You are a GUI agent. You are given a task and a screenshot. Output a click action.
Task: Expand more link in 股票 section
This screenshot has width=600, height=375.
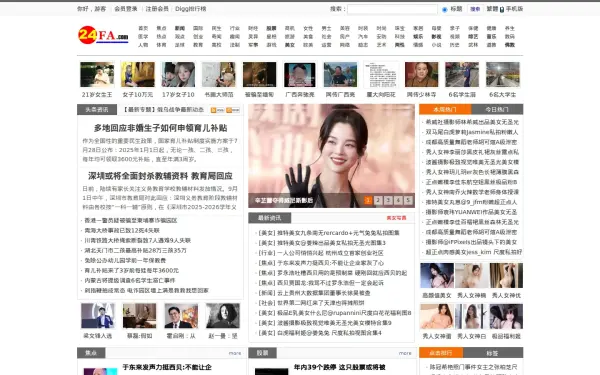[x=405, y=353]
